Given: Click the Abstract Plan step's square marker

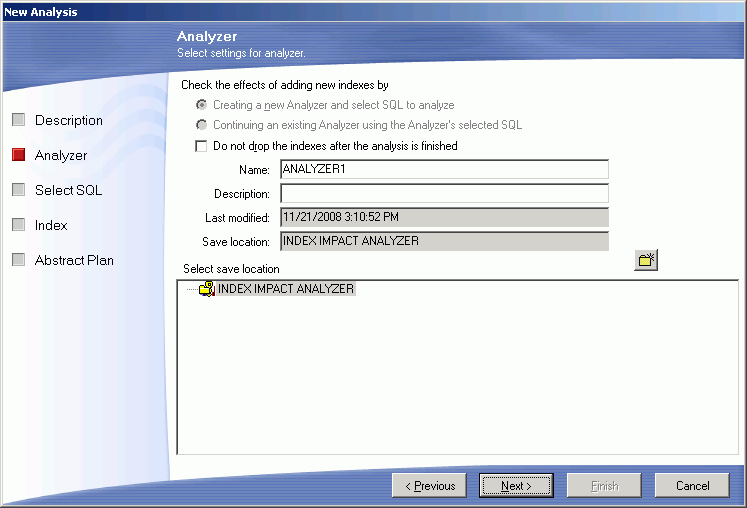Looking at the screenshot, I should [x=19, y=260].
